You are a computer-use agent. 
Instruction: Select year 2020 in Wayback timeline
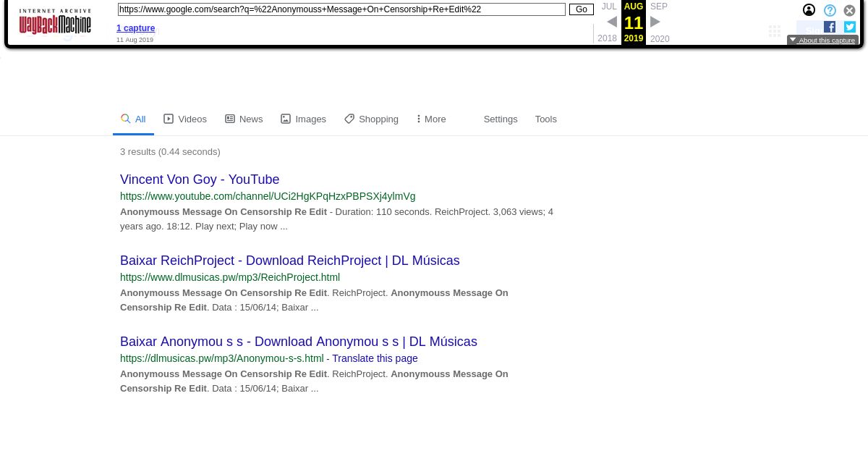(x=660, y=39)
